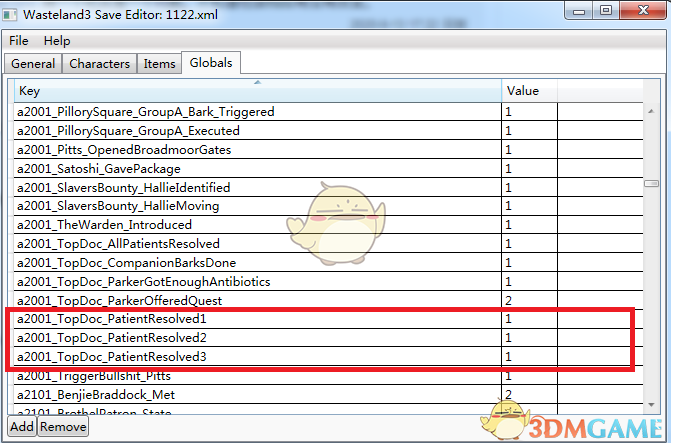Image resolution: width=673 pixels, height=447 pixels.
Task: Click the Add button
Action: pos(22,427)
